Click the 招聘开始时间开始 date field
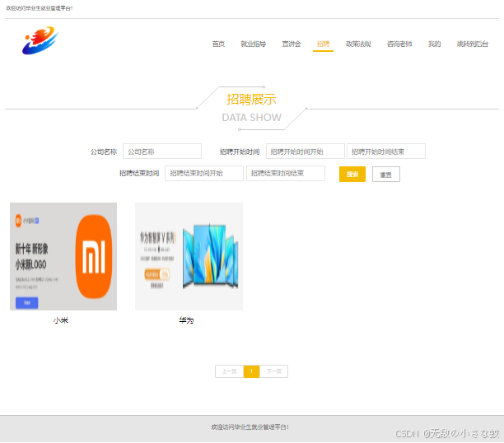 point(306,151)
